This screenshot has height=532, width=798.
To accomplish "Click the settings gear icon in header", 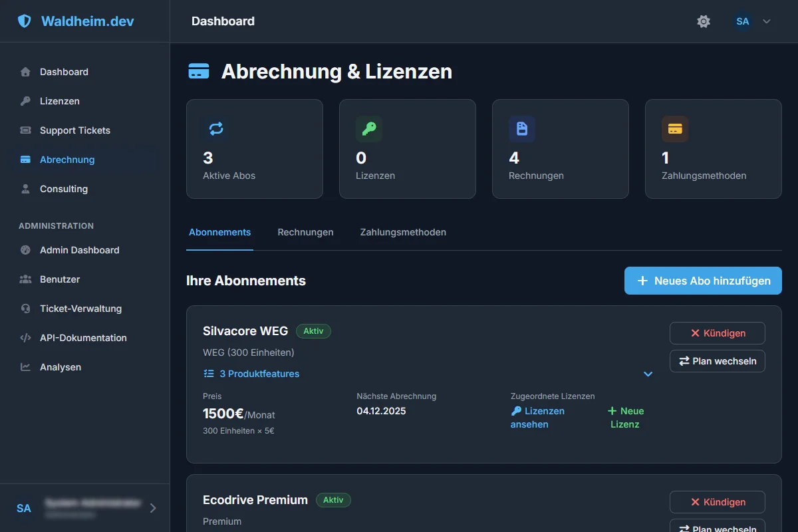I will [704, 21].
